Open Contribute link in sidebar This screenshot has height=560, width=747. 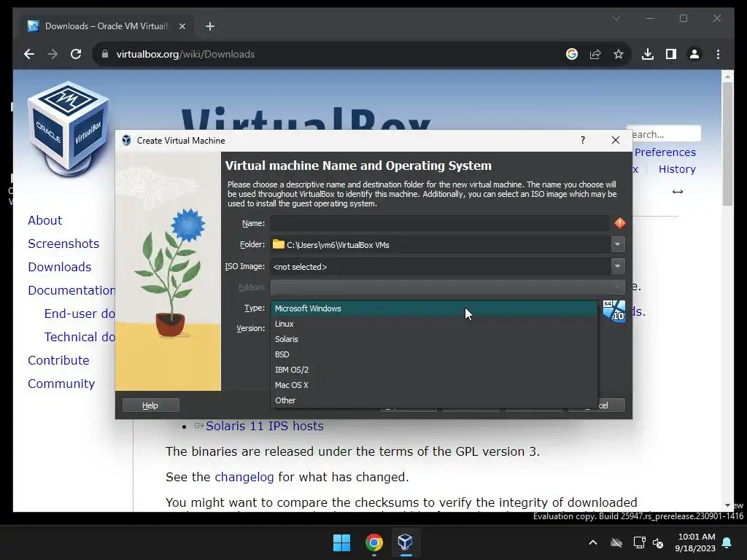coord(58,360)
